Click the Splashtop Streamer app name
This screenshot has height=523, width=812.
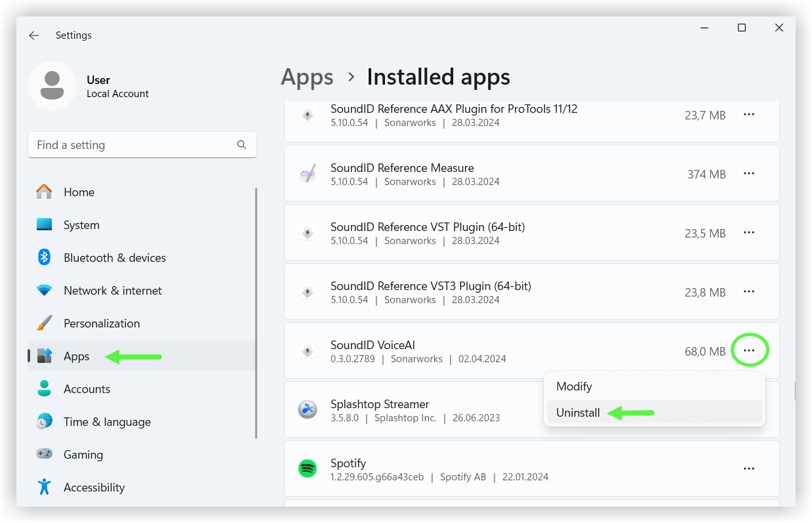click(x=380, y=404)
